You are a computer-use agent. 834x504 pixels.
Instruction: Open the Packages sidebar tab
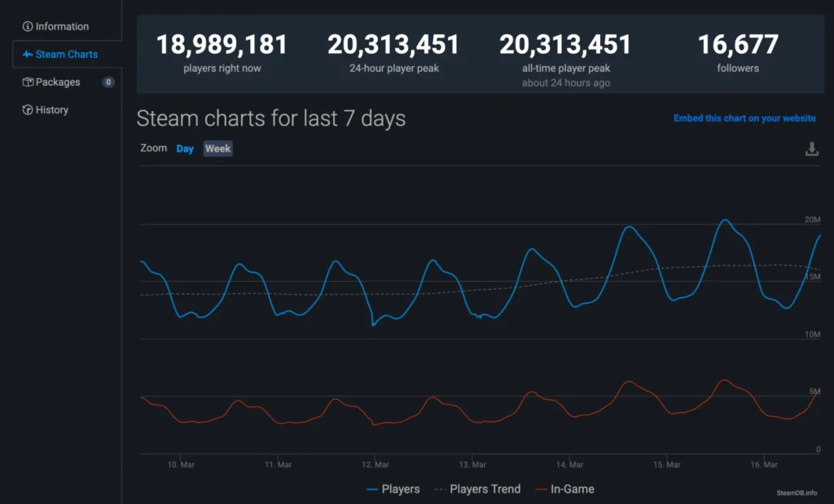pyautogui.click(x=58, y=82)
